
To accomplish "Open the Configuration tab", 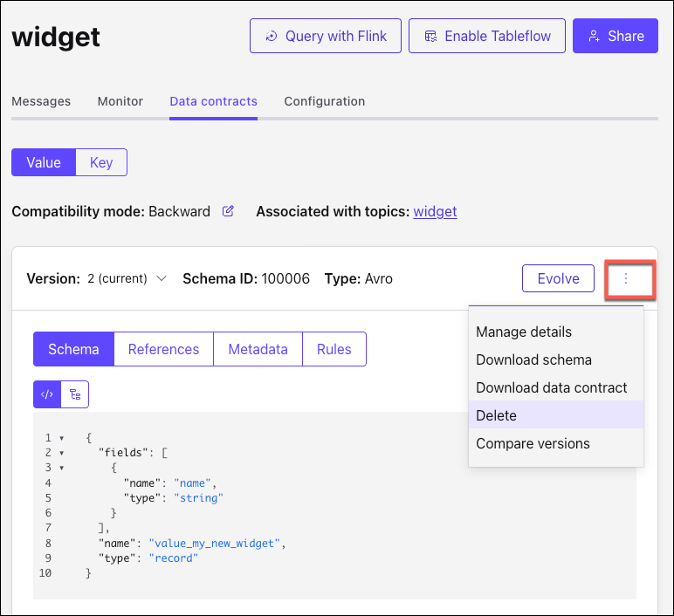I will pos(324,101).
